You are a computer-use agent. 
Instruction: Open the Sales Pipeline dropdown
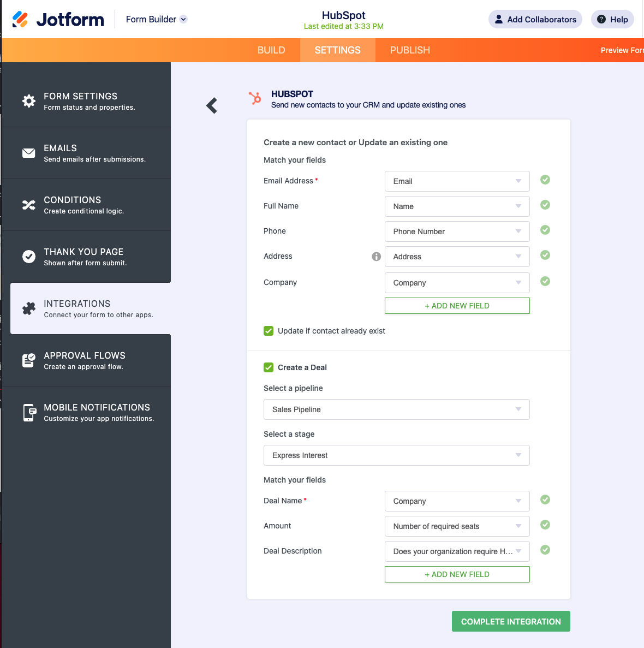tap(397, 409)
